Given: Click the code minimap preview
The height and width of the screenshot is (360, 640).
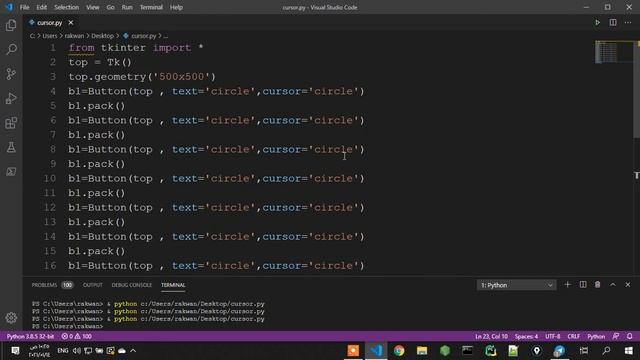Looking at the screenshot, I should (613, 51).
